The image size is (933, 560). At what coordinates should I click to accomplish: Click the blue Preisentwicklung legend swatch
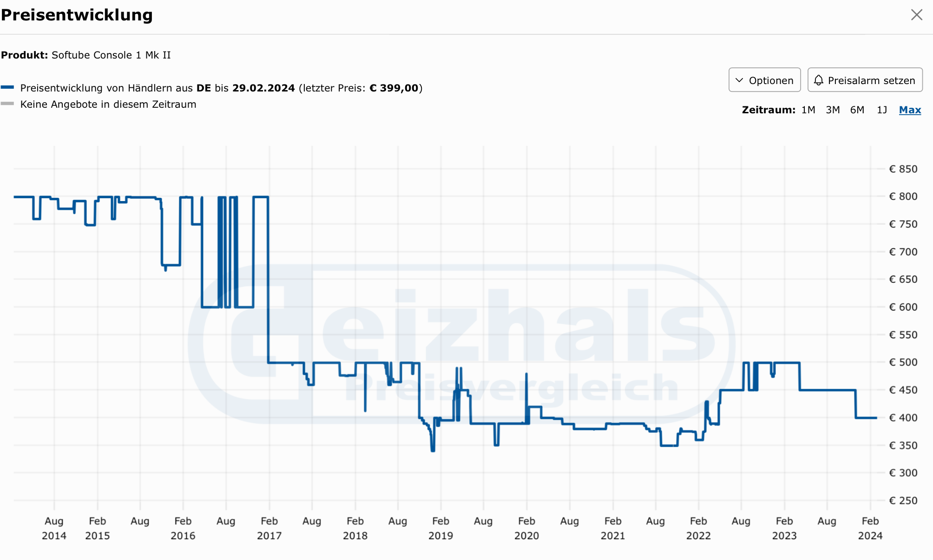click(x=7, y=87)
